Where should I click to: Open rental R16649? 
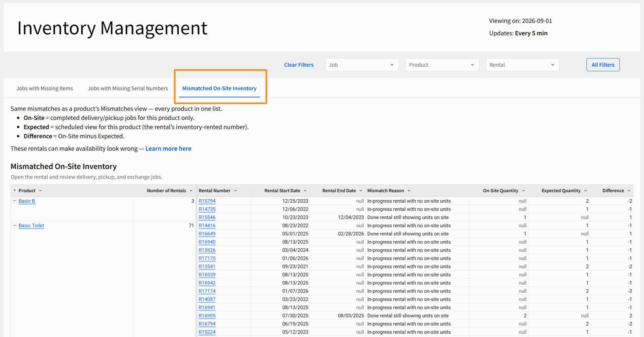pos(207,234)
